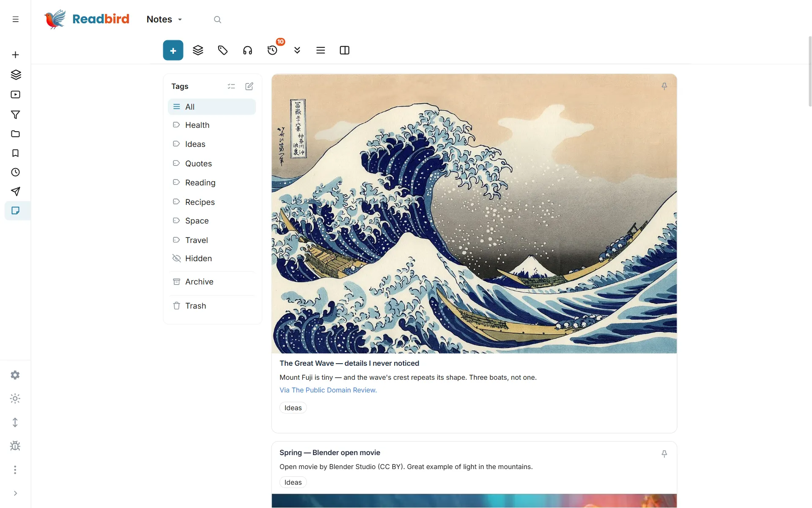Open the bookmark sidebar icon

click(x=16, y=153)
